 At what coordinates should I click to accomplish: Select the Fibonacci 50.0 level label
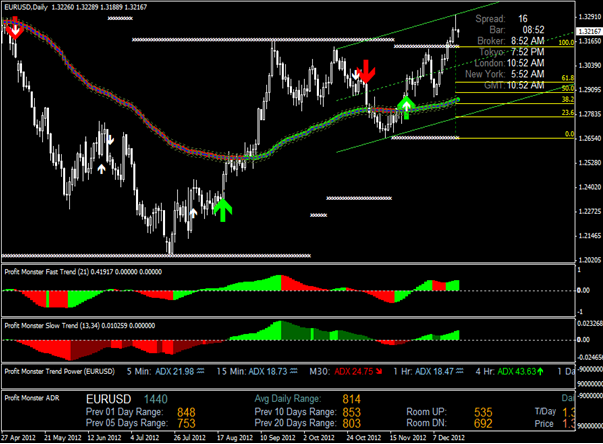(568, 89)
